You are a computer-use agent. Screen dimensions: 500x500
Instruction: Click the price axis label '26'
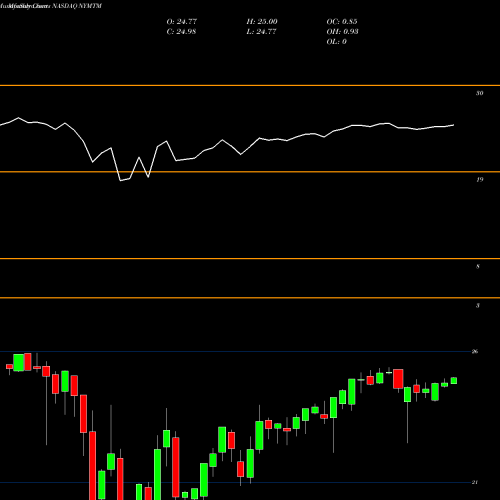[x=475, y=351]
